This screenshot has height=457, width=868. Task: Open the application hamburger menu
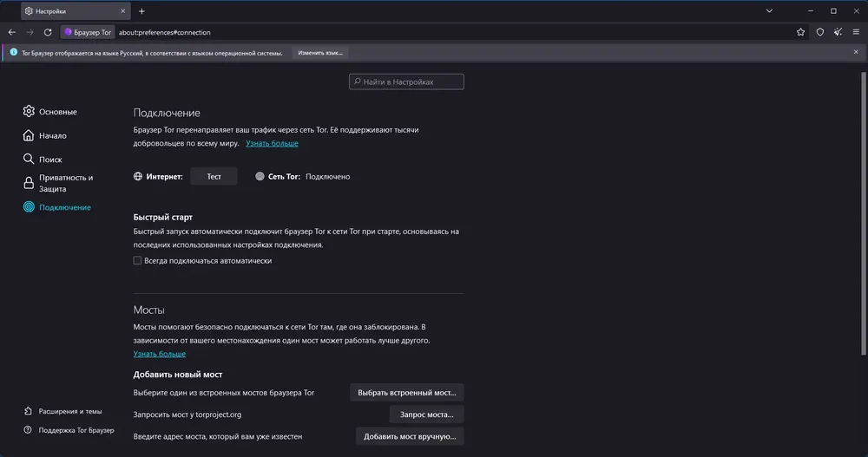[856, 32]
